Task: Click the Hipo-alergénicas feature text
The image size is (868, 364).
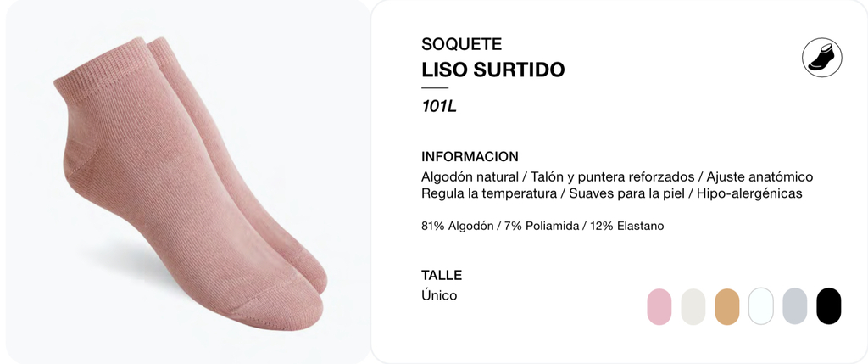Action: [749, 194]
